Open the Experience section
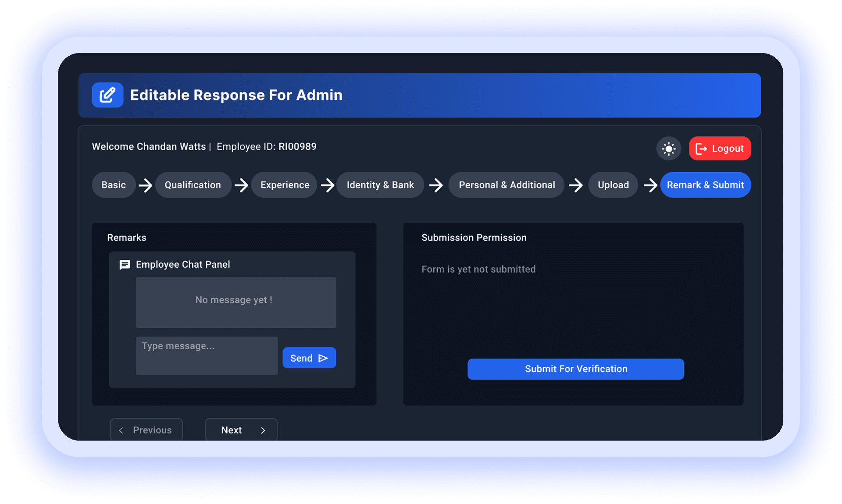The width and height of the screenshot is (842, 504). (x=284, y=185)
